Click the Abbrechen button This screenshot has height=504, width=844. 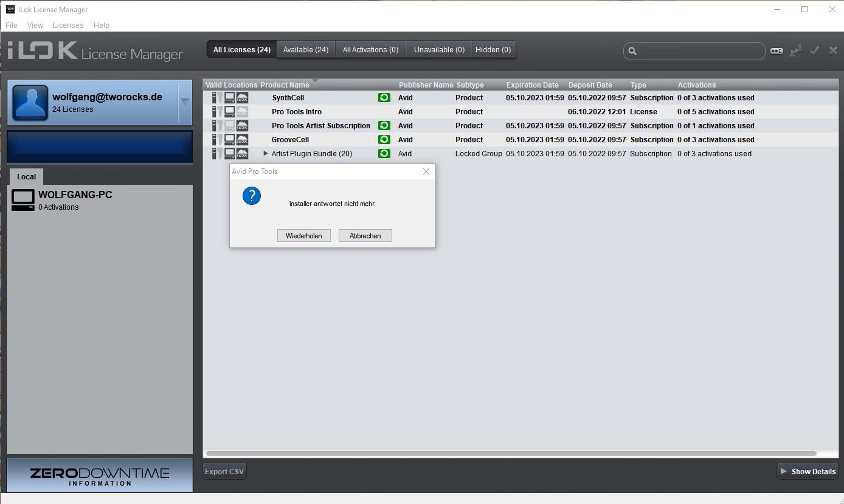[x=365, y=235]
